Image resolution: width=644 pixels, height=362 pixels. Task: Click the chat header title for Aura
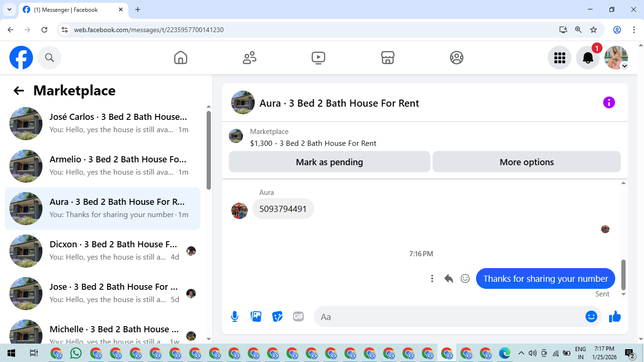[x=339, y=103]
